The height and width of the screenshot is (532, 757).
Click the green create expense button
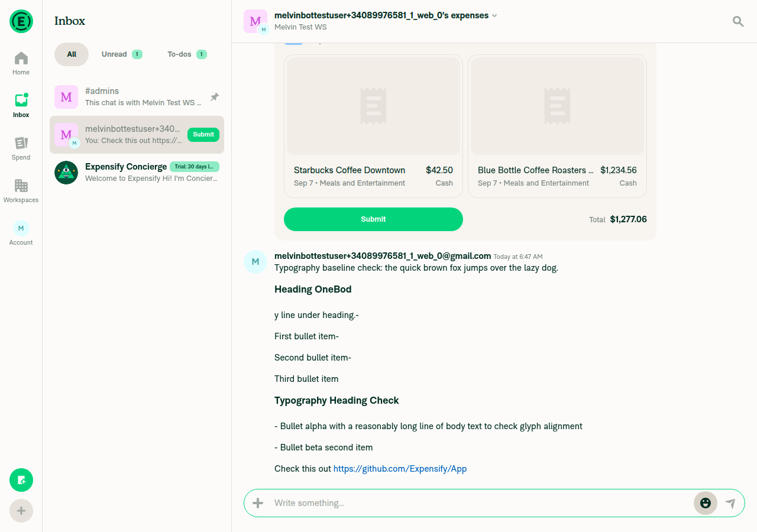click(21, 480)
